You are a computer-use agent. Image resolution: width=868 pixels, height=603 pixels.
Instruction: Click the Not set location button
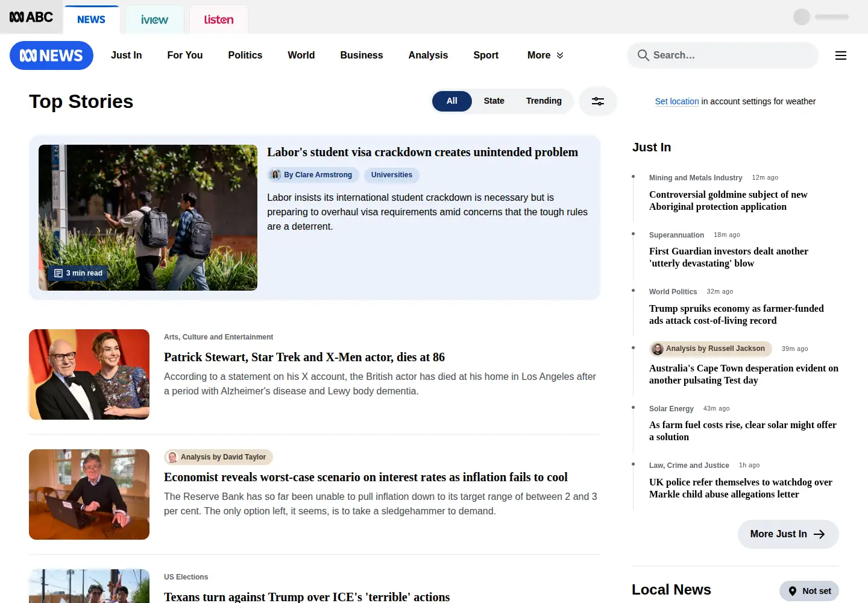(809, 591)
